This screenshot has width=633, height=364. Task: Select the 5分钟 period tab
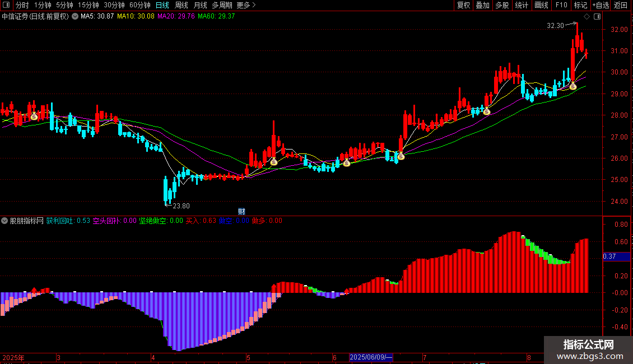click(x=64, y=5)
